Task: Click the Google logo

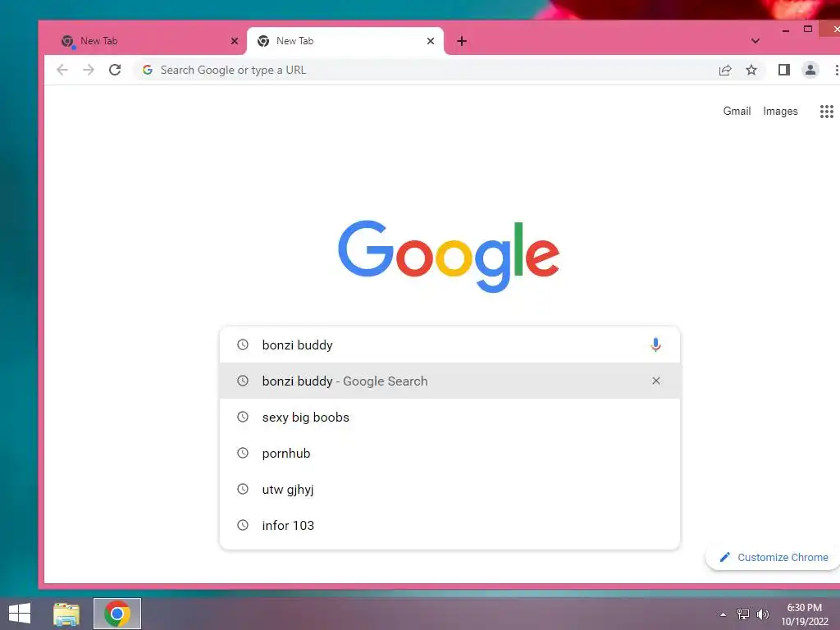Action: tap(449, 256)
